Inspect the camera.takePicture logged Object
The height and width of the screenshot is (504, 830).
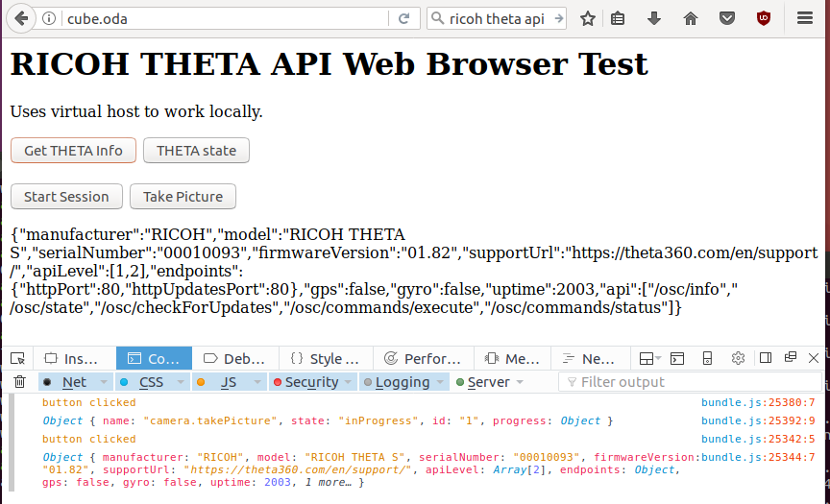pyautogui.click(x=62, y=421)
